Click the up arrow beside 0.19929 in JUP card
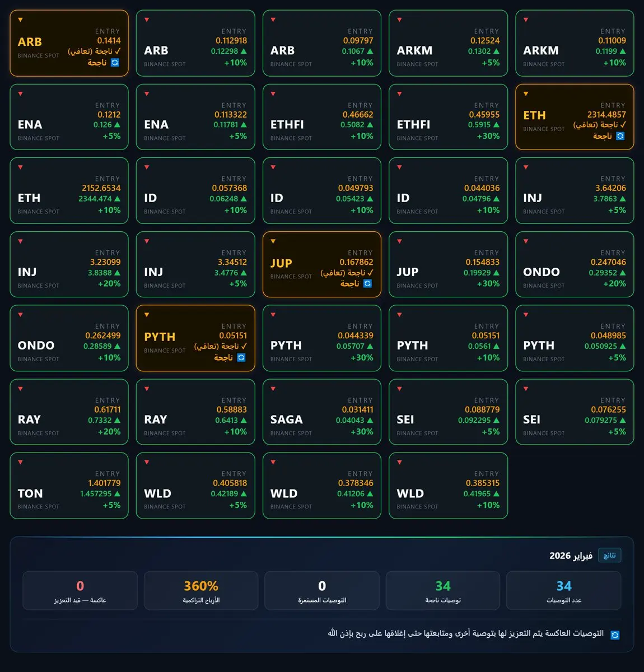The image size is (644, 672). (x=496, y=273)
